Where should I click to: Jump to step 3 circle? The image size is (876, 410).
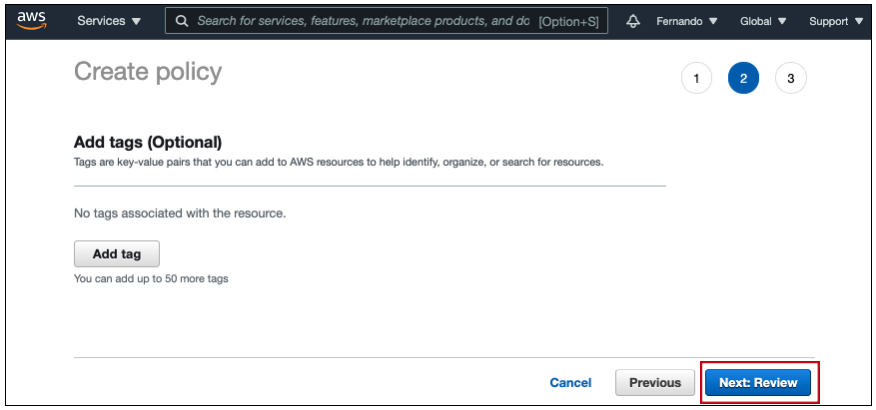click(x=791, y=79)
